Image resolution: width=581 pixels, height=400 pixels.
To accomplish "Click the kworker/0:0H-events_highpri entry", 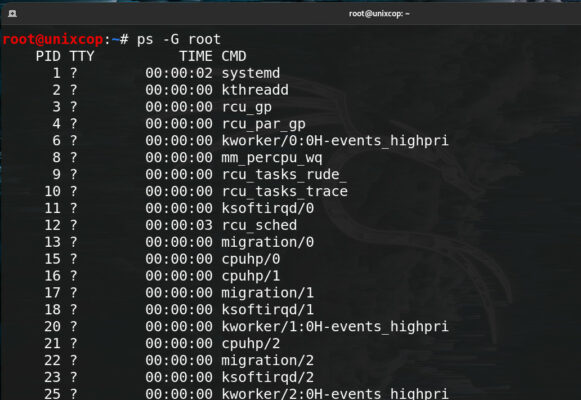I will tap(335, 141).
